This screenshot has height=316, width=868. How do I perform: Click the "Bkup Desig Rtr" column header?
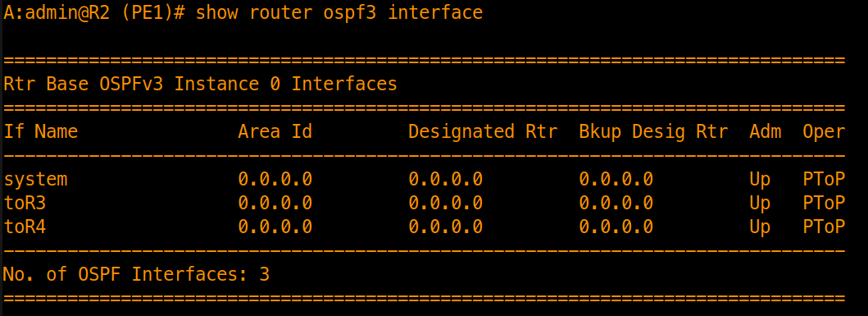coord(654,132)
